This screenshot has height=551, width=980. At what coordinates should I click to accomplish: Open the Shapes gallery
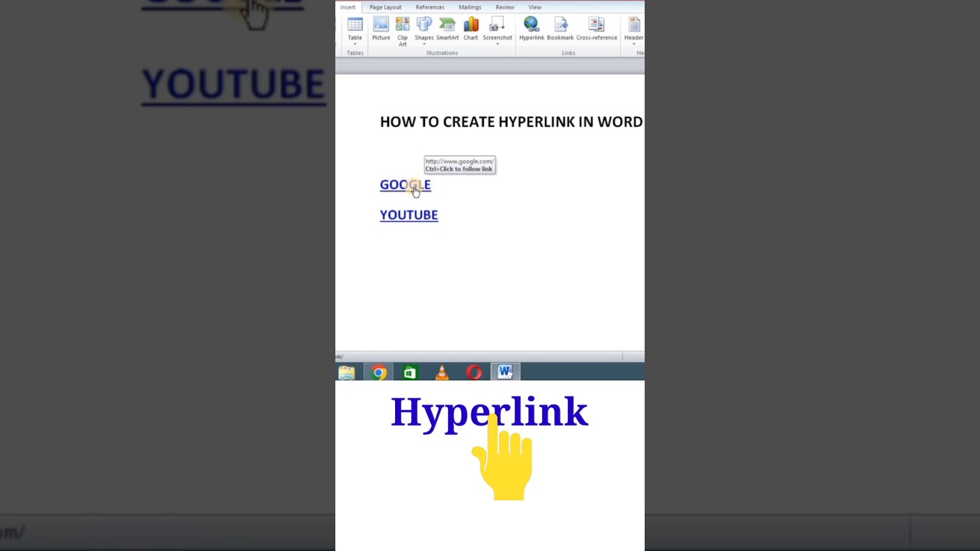point(424,29)
